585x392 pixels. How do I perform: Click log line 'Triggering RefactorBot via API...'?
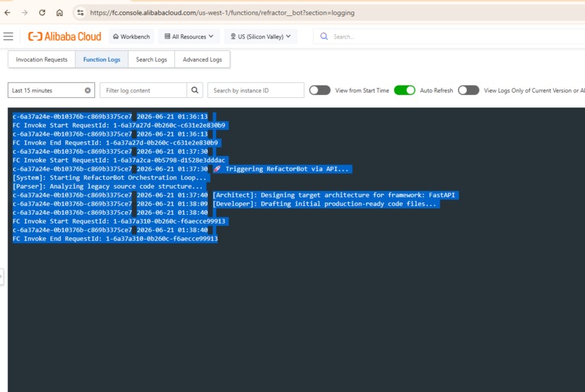(287, 169)
